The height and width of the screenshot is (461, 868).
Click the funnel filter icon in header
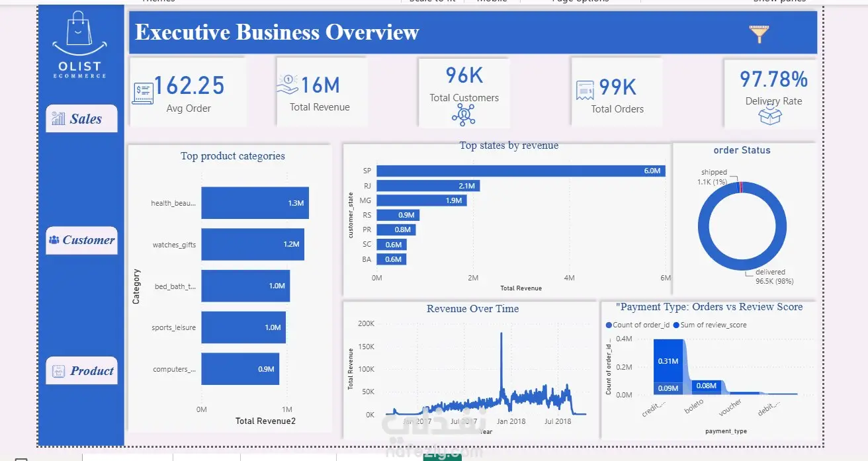point(759,34)
